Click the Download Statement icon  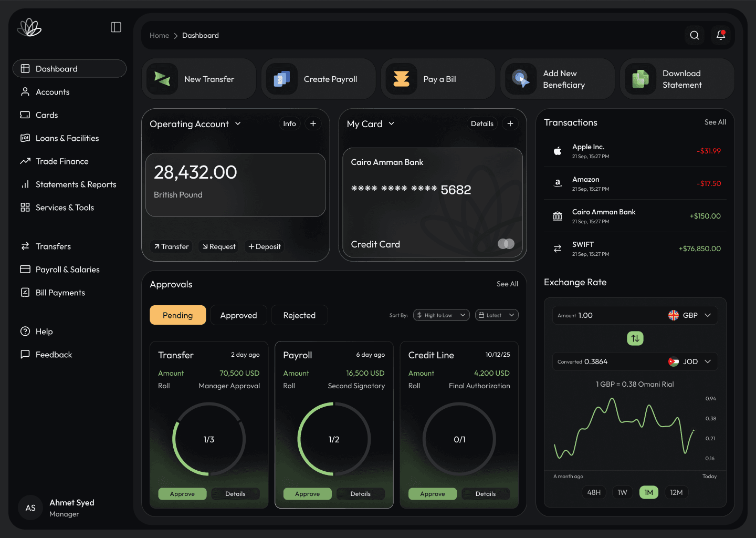640,79
